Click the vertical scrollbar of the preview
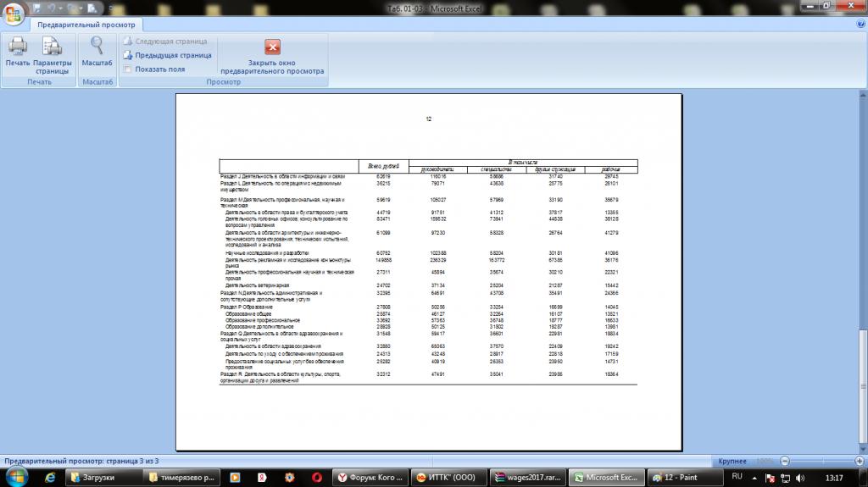The image size is (868, 487). [862, 254]
